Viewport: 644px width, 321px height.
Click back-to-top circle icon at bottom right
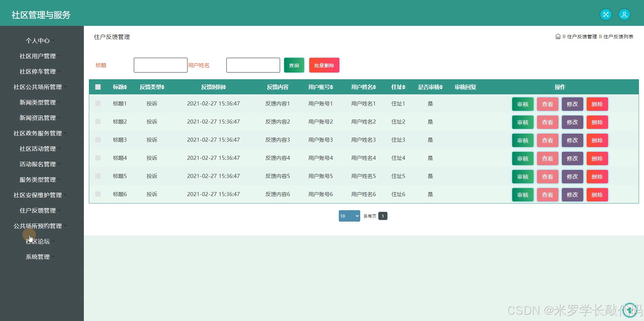tap(630, 310)
